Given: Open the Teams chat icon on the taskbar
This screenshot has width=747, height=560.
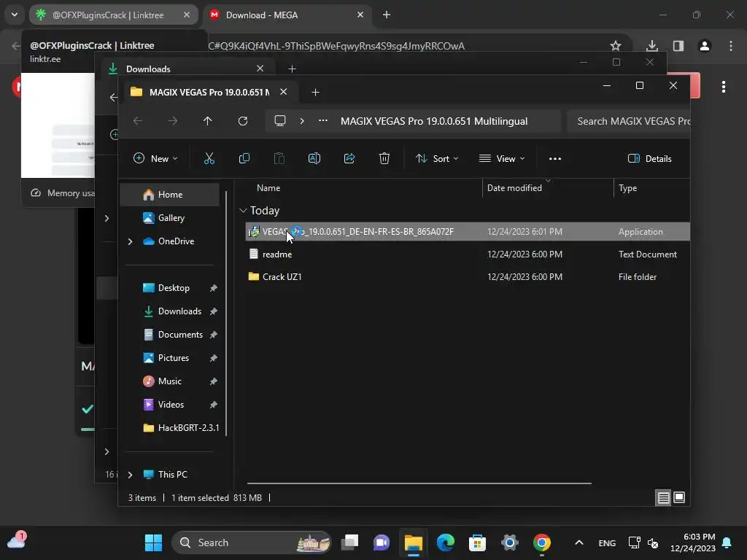Looking at the screenshot, I should (x=381, y=542).
